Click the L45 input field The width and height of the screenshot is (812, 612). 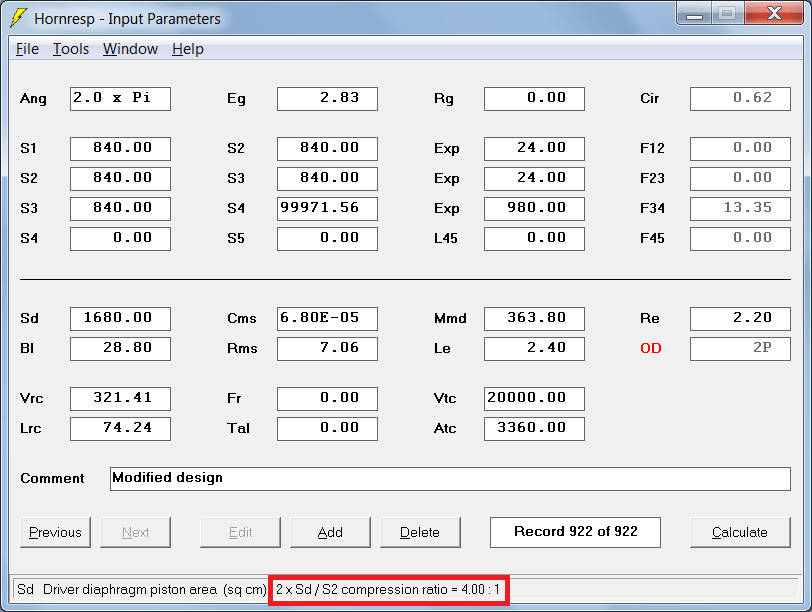[x=534, y=239]
